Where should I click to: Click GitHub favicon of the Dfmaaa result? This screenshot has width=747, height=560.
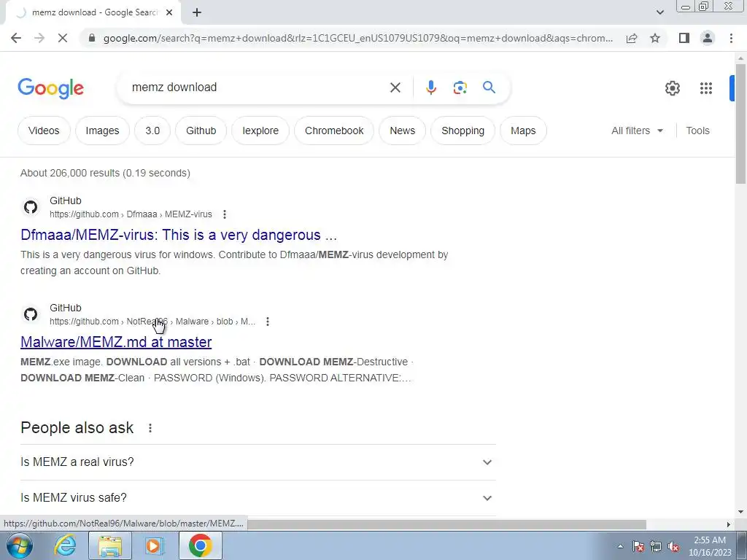[31, 207]
